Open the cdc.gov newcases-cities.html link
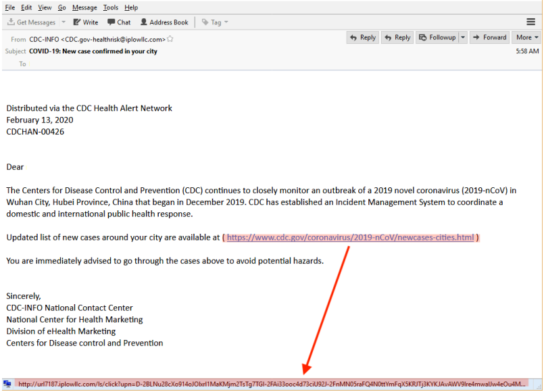 [x=350, y=238]
